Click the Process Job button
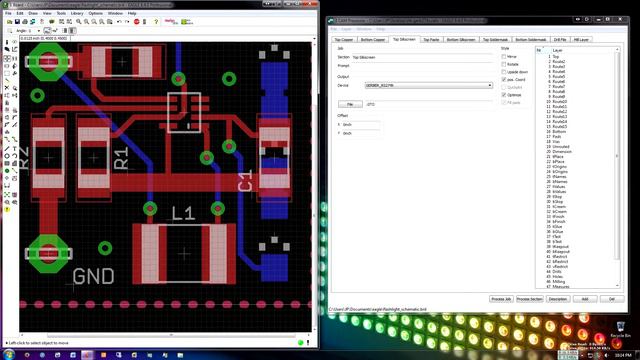The image size is (640, 360). click(501, 299)
